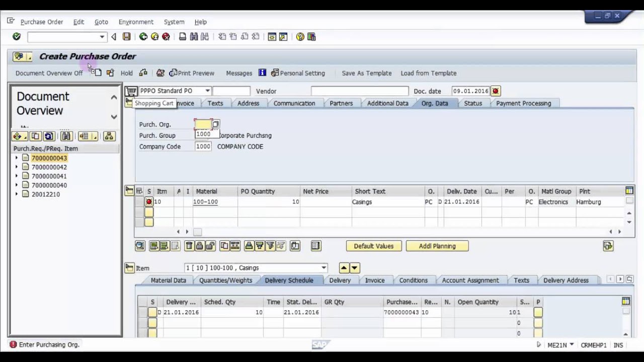
Task: Click Save As Template button
Action: (x=367, y=73)
